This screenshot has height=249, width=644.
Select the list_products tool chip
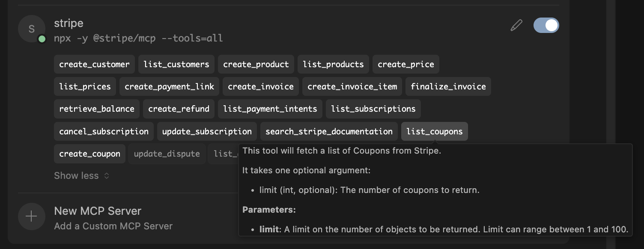(333, 65)
